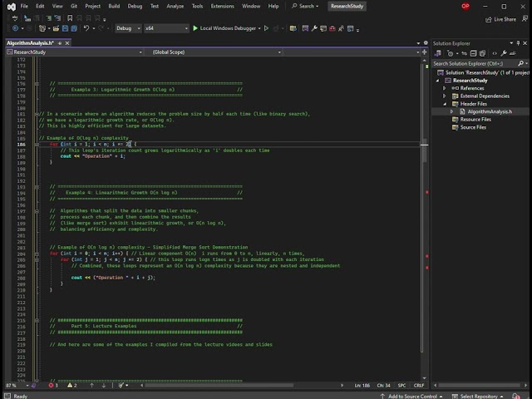The width and height of the screenshot is (532, 399).
Task: Open the ResearchStudy project scope dropdown
Action: click(x=74, y=52)
